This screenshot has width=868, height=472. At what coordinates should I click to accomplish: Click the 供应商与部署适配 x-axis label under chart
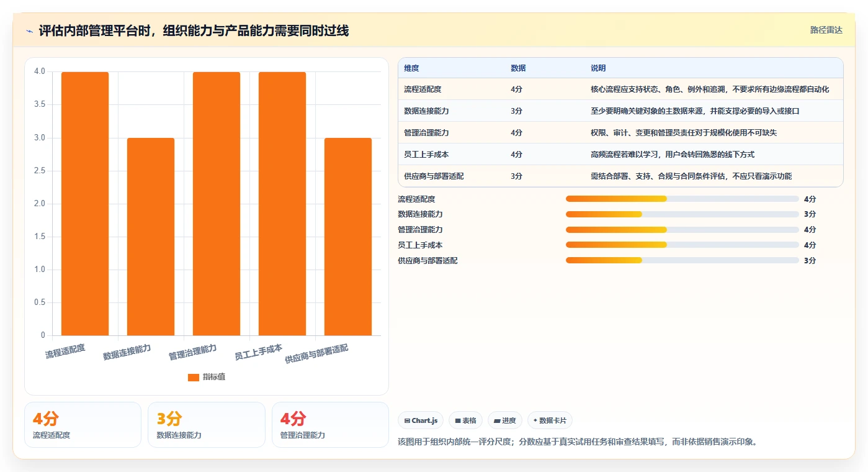pyautogui.click(x=316, y=354)
